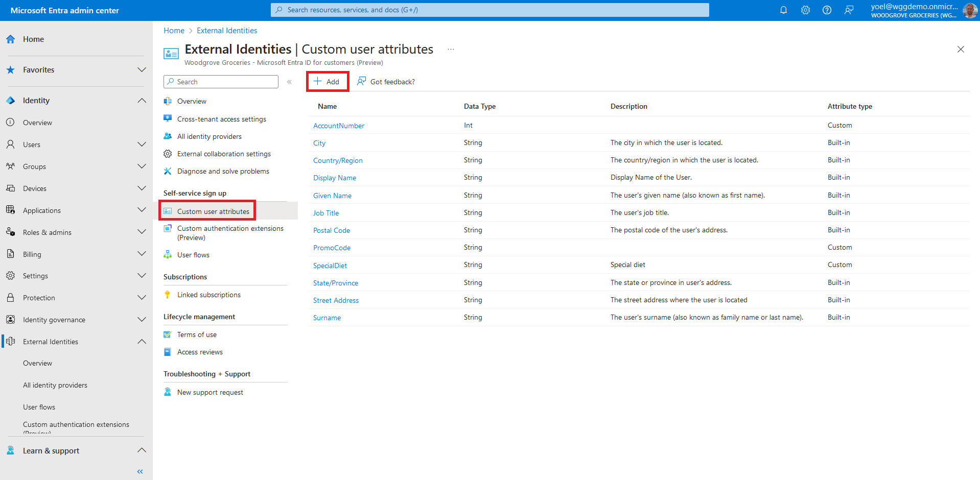Screen dimensions: 980x480
Task: Open Cross-tenant access settings
Action: [x=221, y=119]
